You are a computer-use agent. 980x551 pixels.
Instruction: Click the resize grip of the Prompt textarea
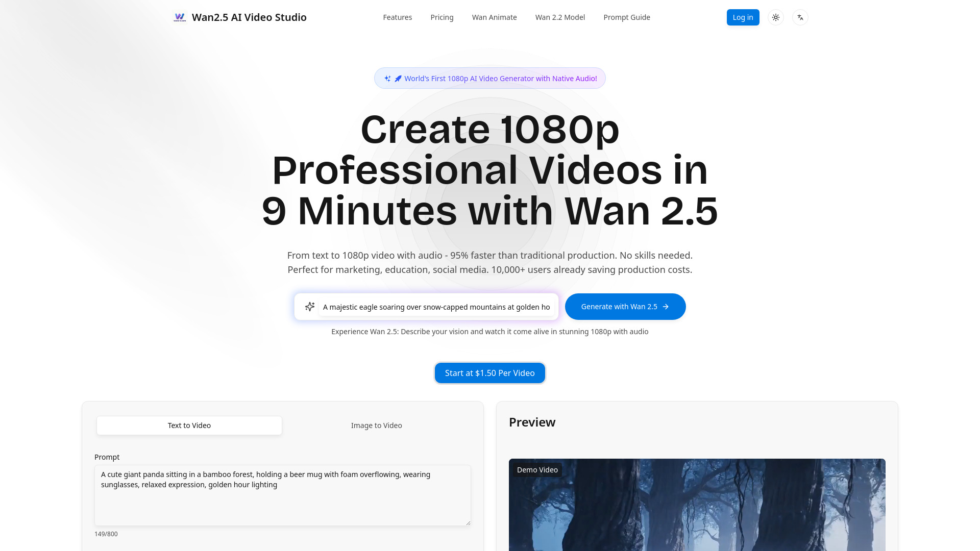pyautogui.click(x=468, y=522)
